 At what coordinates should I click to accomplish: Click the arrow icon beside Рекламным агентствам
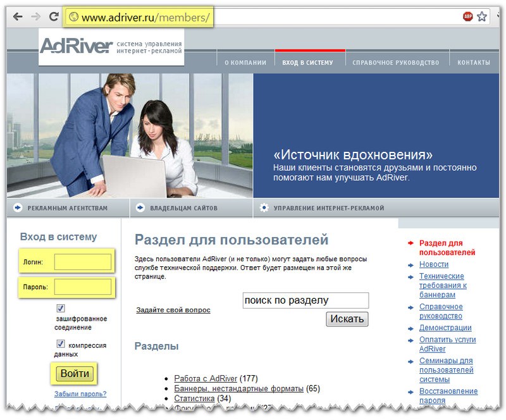pyautogui.click(x=18, y=207)
